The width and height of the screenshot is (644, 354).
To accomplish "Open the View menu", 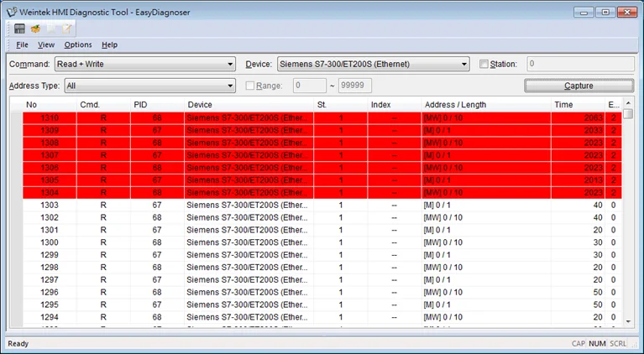I will click(46, 44).
